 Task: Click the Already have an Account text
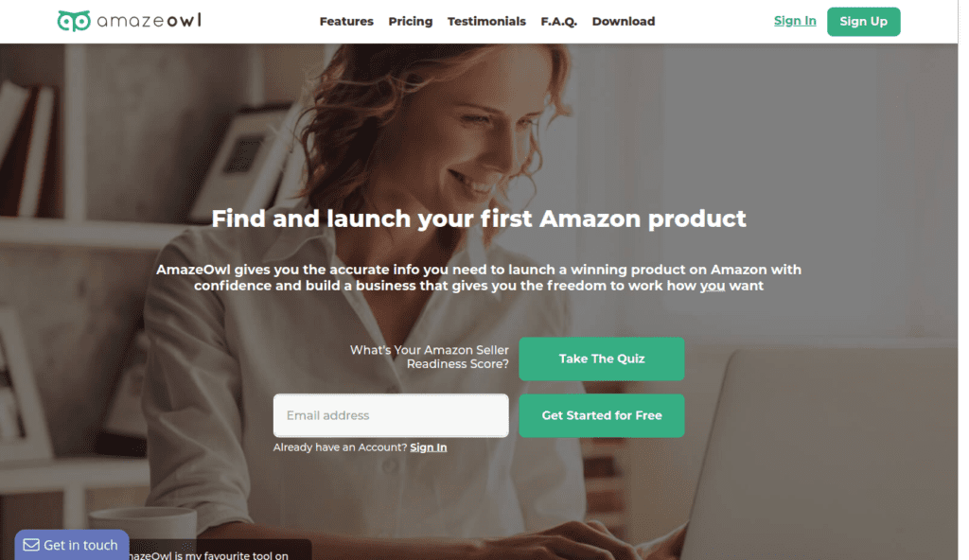340,446
